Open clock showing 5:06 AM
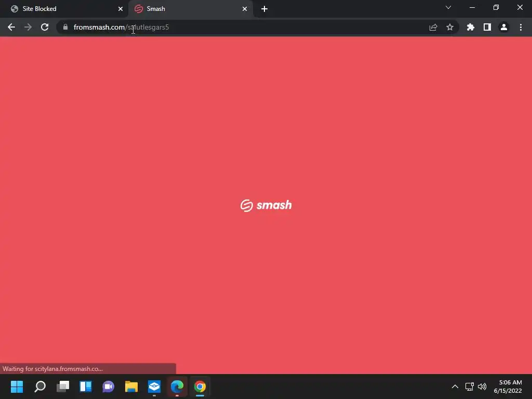The width and height of the screenshot is (532, 399). tap(508, 387)
